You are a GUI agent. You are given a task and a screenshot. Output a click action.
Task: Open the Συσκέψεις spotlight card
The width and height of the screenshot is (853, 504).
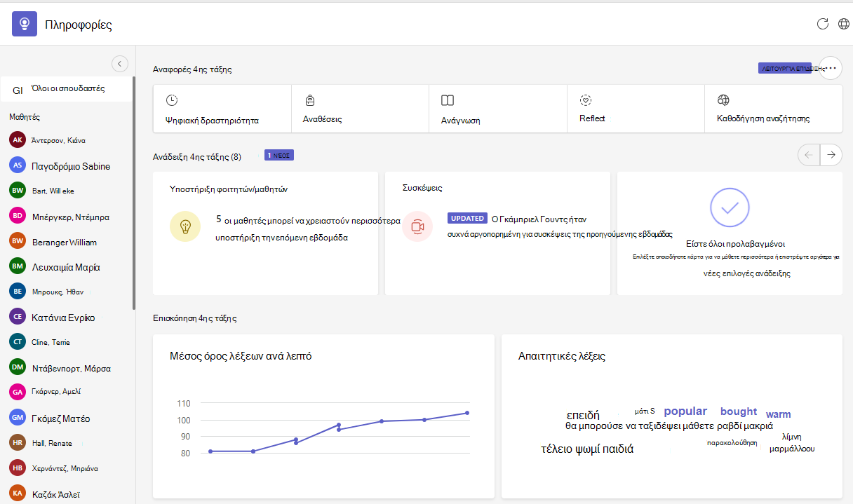(x=497, y=233)
